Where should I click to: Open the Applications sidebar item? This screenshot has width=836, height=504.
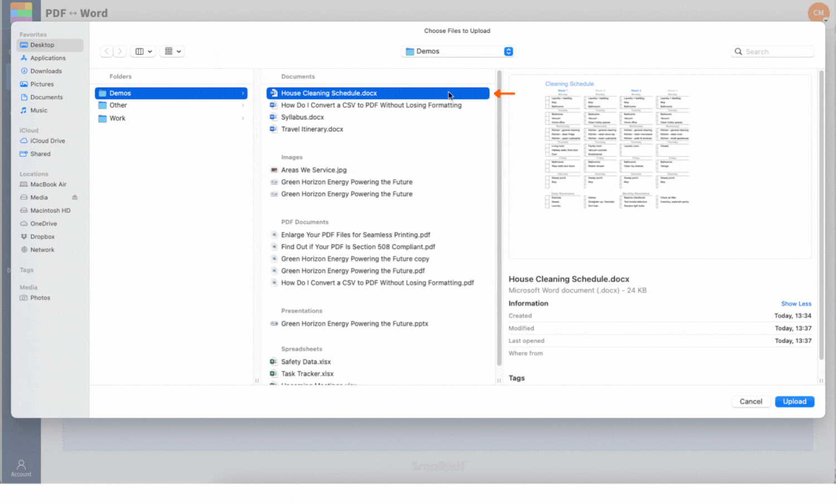[47, 58]
